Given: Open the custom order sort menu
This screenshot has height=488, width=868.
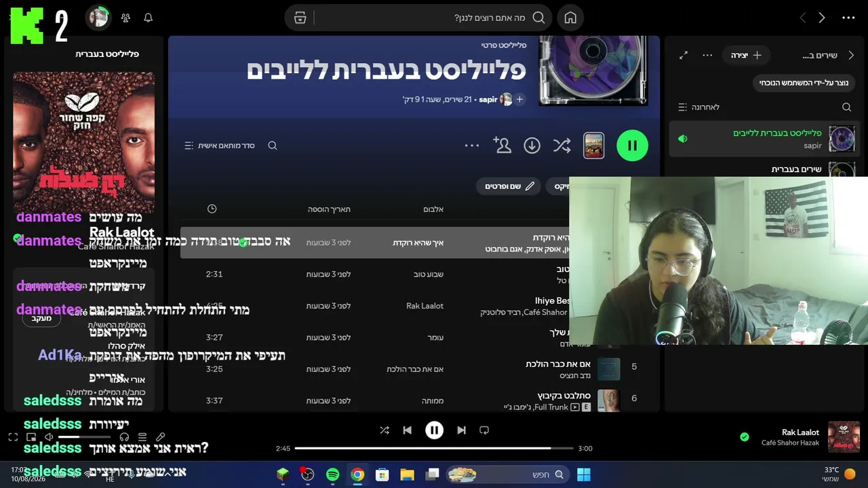Looking at the screenshot, I should tap(220, 145).
